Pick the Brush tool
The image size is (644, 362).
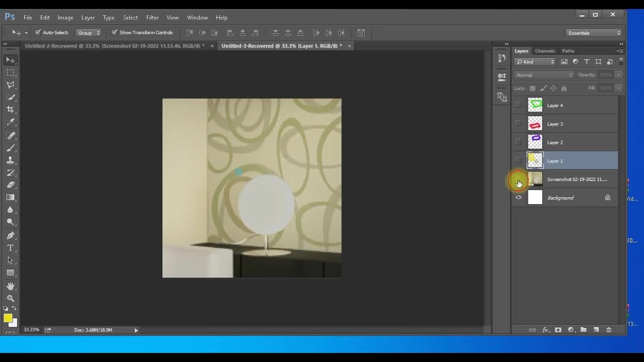coord(11,148)
